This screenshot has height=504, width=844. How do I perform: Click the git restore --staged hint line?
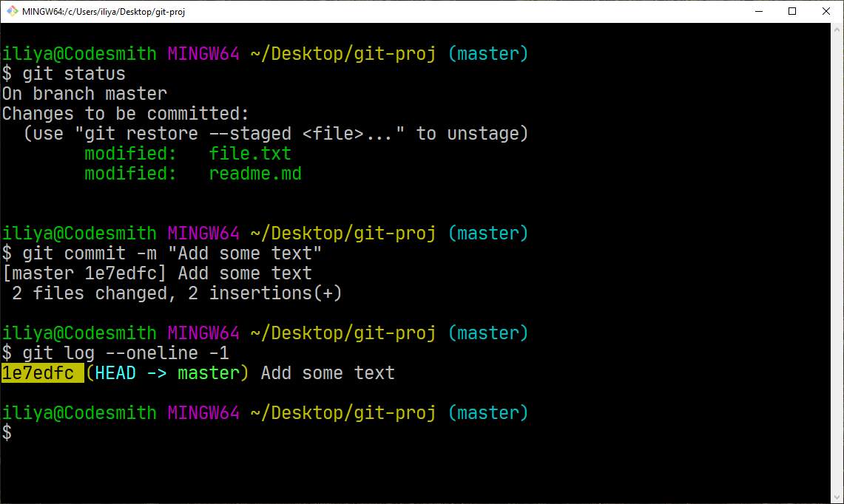point(276,134)
